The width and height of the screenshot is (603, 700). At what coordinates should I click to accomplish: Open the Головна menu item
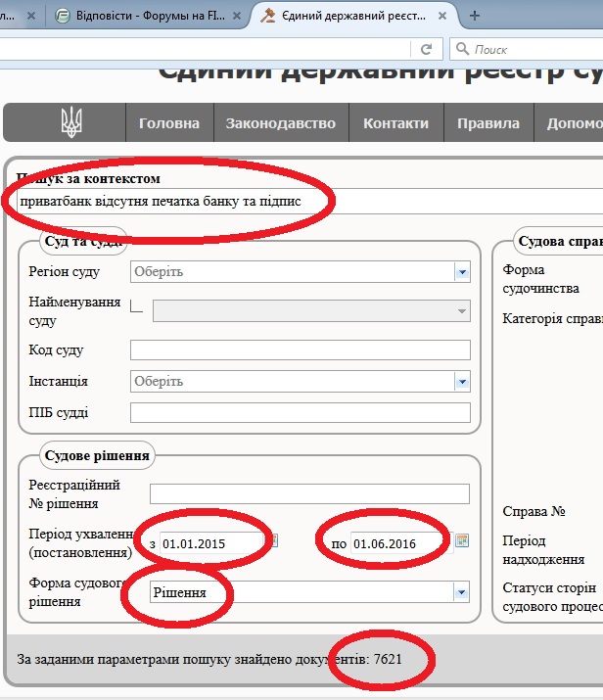169,122
